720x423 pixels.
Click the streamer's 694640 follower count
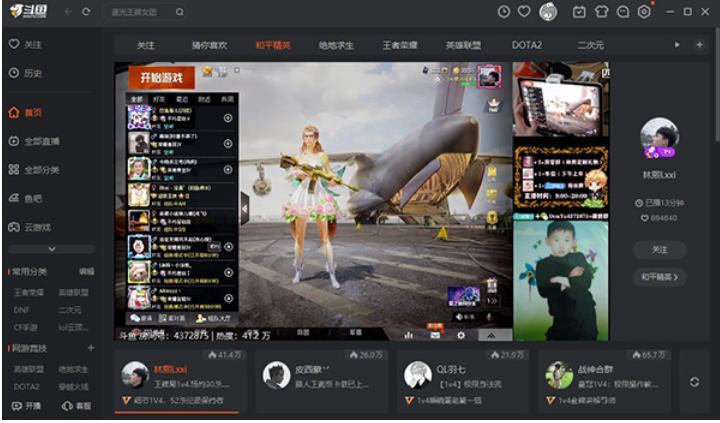click(x=659, y=218)
